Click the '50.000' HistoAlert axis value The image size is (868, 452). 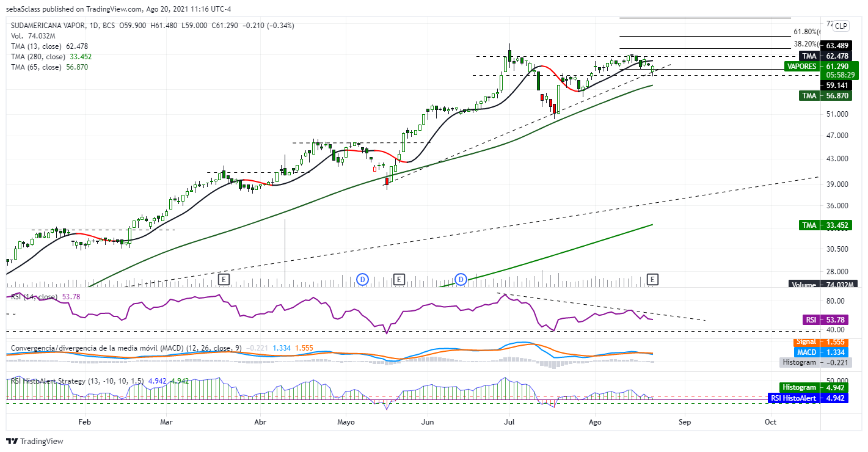point(838,380)
